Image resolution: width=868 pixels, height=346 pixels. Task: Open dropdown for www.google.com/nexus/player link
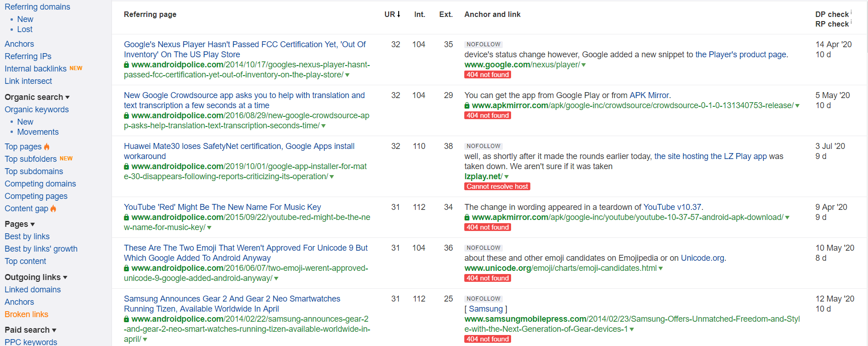[x=584, y=65]
